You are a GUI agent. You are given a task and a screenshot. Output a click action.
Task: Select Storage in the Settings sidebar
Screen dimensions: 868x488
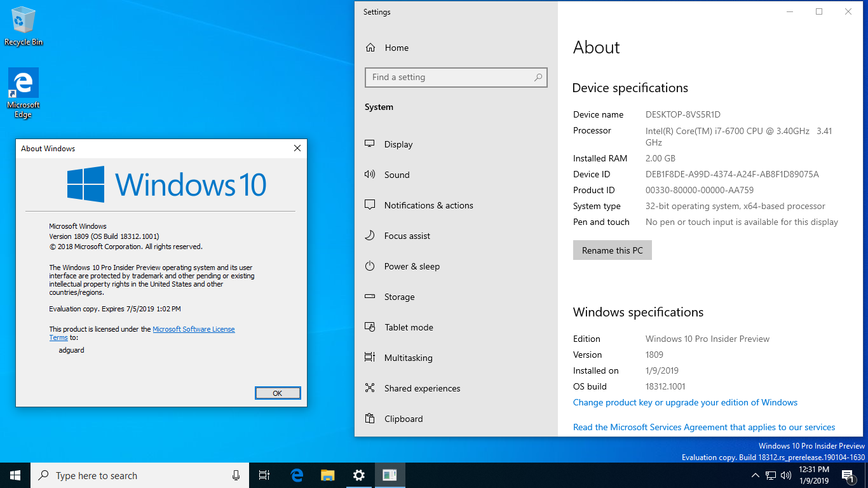[456, 297]
